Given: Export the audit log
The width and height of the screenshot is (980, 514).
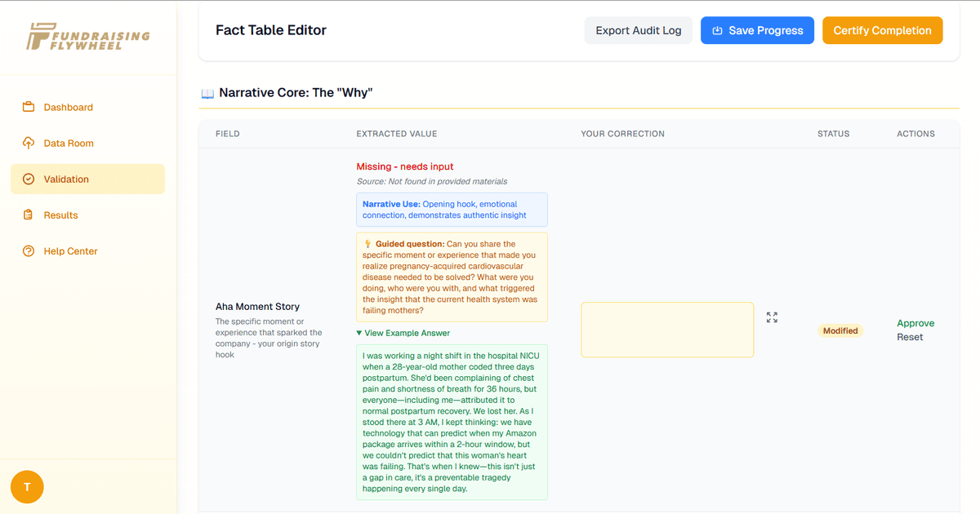Looking at the screenshot, I should coord(638,30).
